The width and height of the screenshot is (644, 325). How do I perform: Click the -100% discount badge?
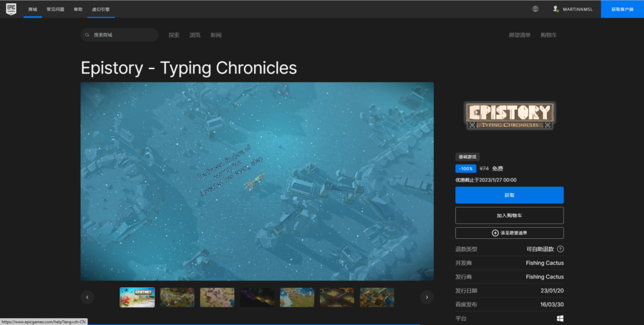tap(466, 168)
